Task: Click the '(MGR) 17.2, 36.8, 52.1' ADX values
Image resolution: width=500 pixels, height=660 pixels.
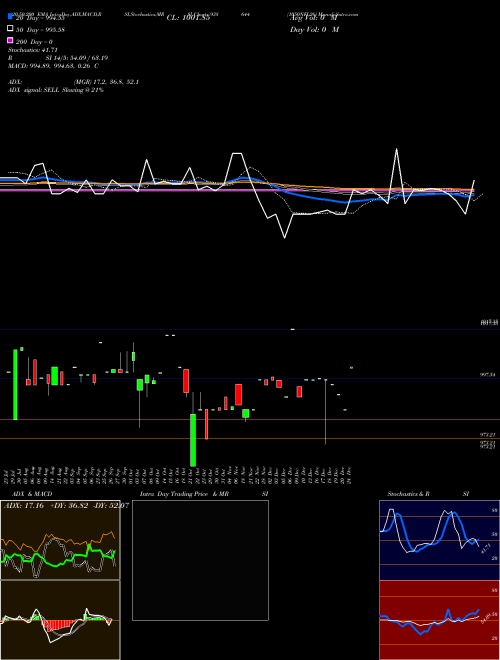Action: (x=106, y=82)
